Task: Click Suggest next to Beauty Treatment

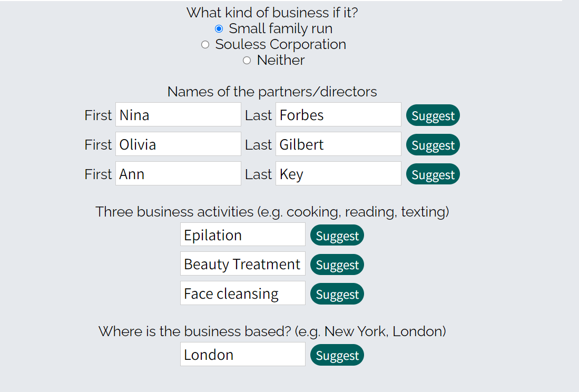Action: click(x=337, y=264)
